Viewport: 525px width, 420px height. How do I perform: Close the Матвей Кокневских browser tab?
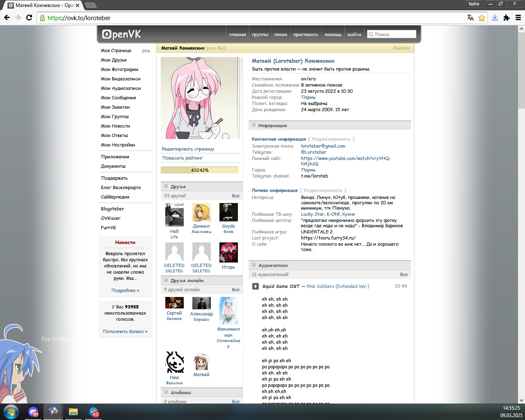[x=78, y=5]
